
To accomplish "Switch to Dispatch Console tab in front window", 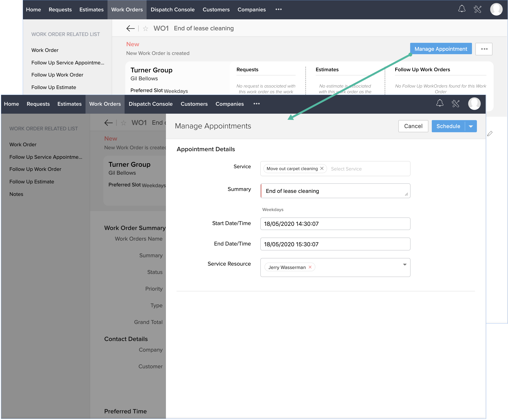I will tap(150, 104).
